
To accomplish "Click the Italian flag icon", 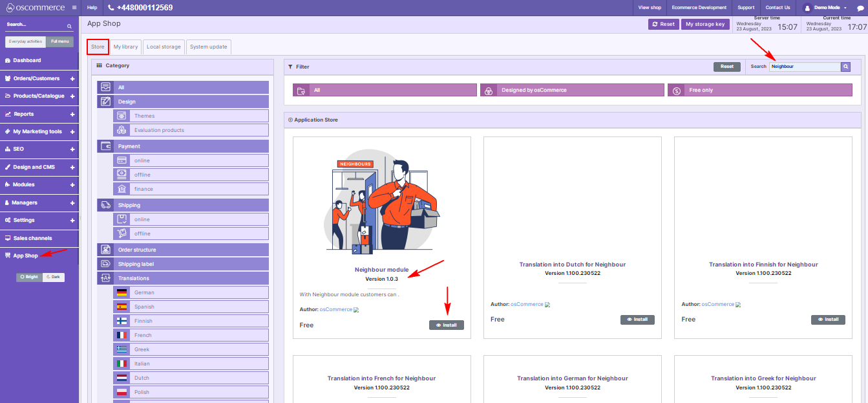I will [122, 364].
